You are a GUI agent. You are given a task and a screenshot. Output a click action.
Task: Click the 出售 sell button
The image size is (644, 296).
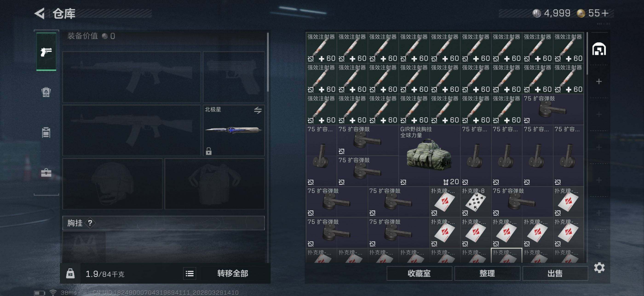point(555,273)
